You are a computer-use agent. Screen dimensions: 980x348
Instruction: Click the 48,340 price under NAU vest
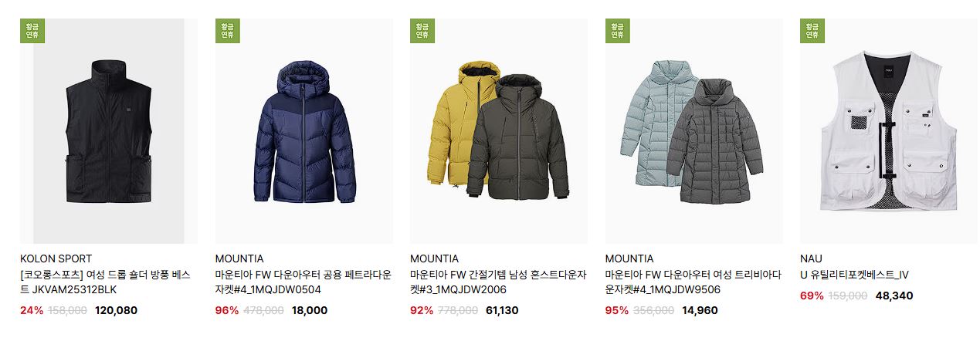pyautogui.click(x=894, y=296)
